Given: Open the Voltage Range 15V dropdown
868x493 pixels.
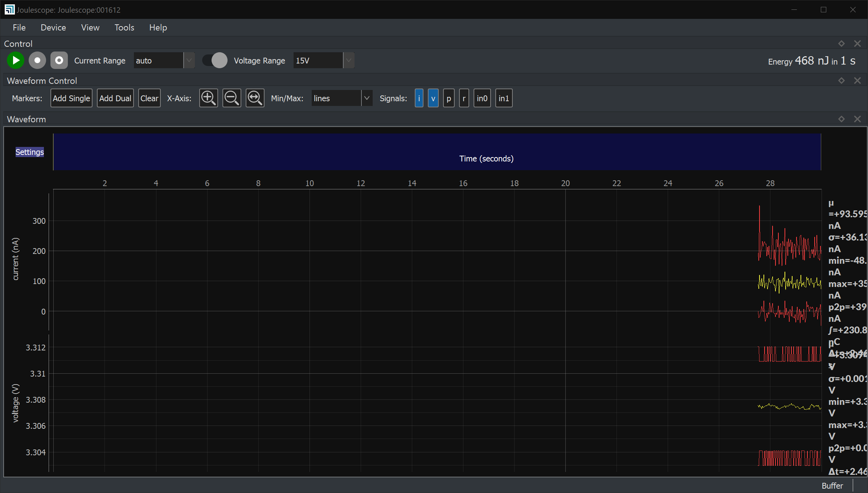Looking at the screenshot, I should click(x=348, y=60).
